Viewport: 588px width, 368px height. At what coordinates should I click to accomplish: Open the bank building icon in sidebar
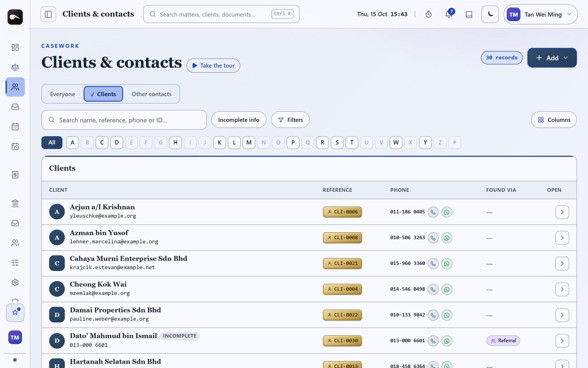click(x=15, y=203)
